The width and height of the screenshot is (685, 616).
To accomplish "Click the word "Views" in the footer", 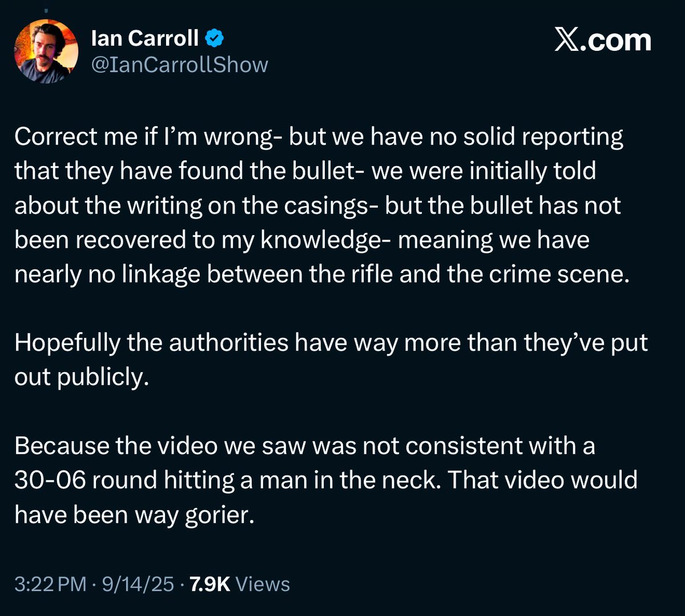I will pyautogui.click(x=263, y=584).
